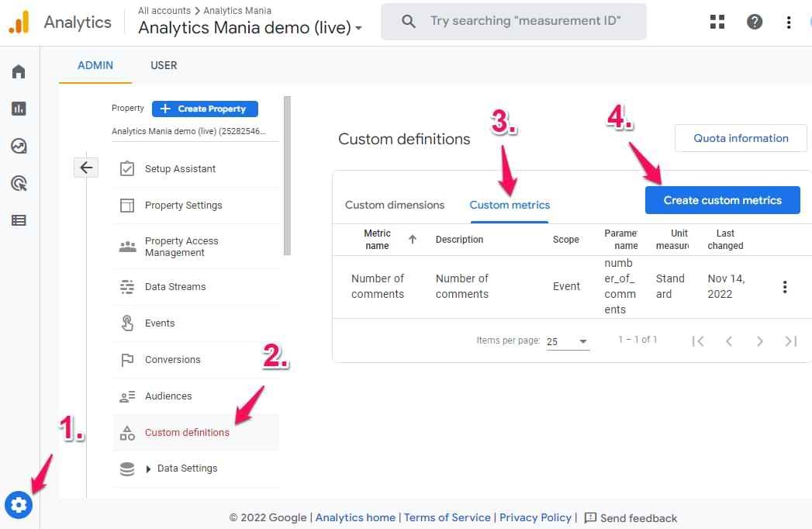The image size is (812, 529).
Task: Open the account selector dropdown arrow
Action: 358,28
